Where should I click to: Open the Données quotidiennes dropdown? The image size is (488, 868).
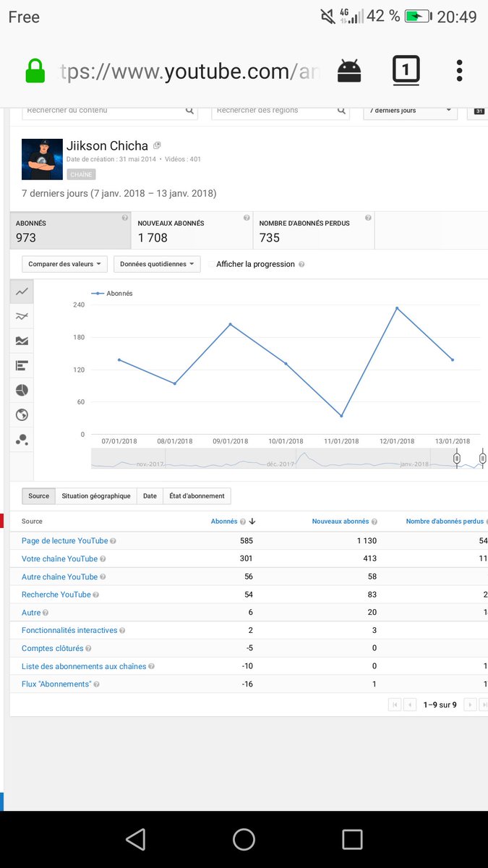[x=157, y=264]
